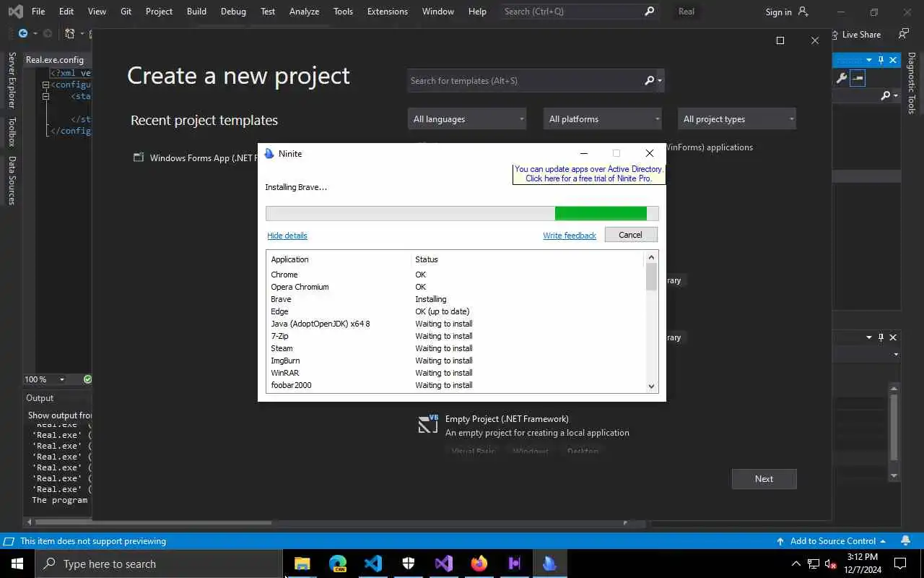Viewport: 924px width, 578px height.
Task: Open the blue panel window position dropdown
Action: [869, 60]
